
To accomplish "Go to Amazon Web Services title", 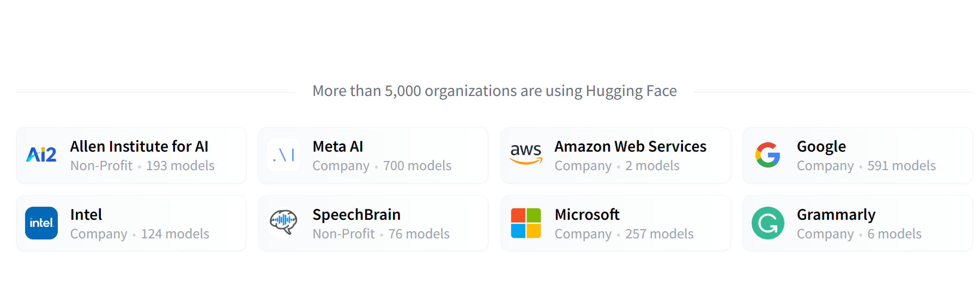I will coord(630,147).
